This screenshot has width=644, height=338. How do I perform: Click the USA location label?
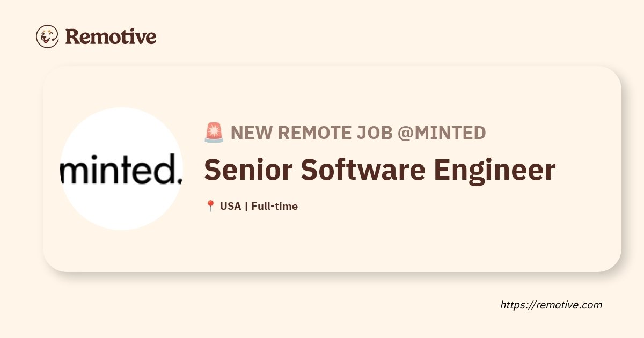(x=230, y=206)
